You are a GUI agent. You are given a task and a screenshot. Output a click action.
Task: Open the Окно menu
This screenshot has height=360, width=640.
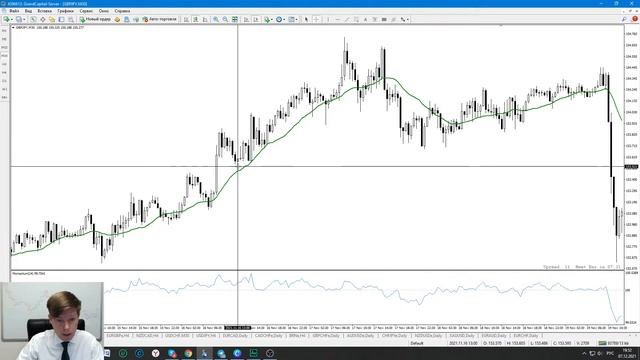104,11
